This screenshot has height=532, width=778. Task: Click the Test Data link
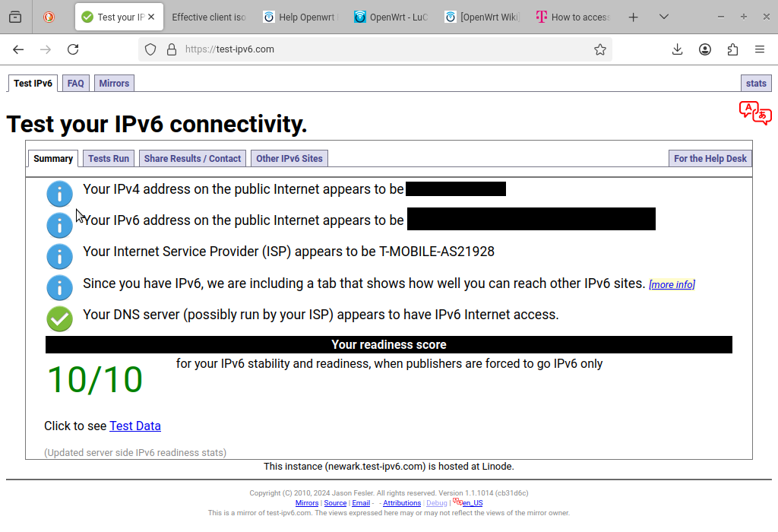point(135,426)
